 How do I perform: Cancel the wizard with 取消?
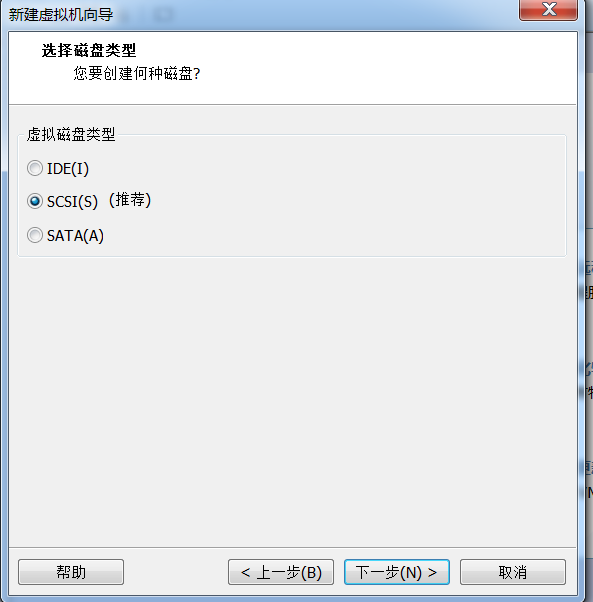(x=513, y=572)
